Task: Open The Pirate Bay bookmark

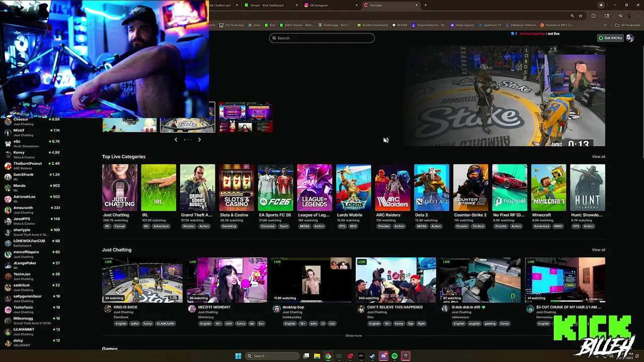Action: pyautogui.click(x=231, y=25)
